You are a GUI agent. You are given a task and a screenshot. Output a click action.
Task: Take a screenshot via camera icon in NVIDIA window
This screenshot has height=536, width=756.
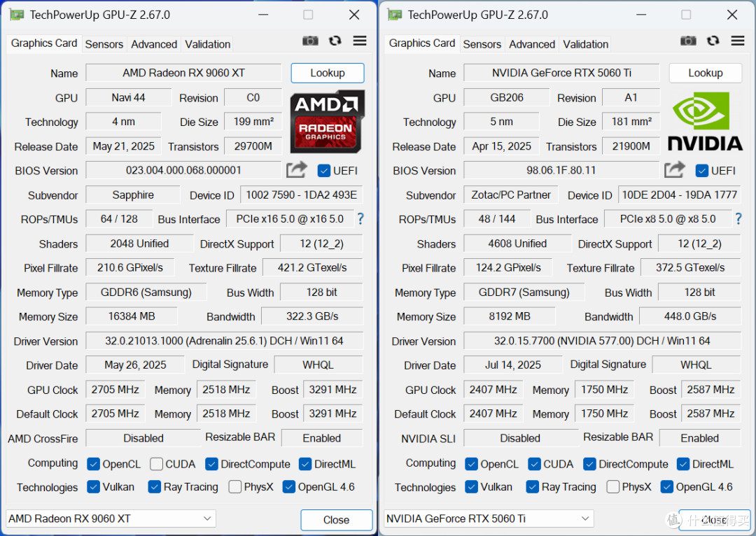688,41
